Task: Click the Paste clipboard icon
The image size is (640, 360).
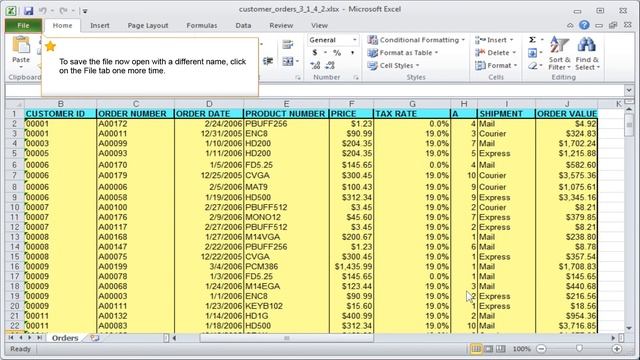Action: pyautogui.click(x=21, y=45)
